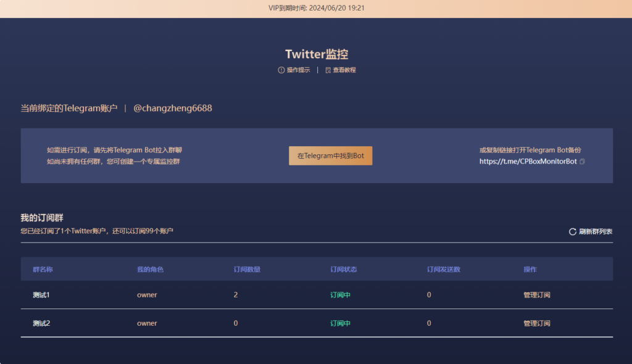Viewport: 632px width, 364px height.
Task: Click subscription count 2 in 测试1 row
Action: (236, 295)
